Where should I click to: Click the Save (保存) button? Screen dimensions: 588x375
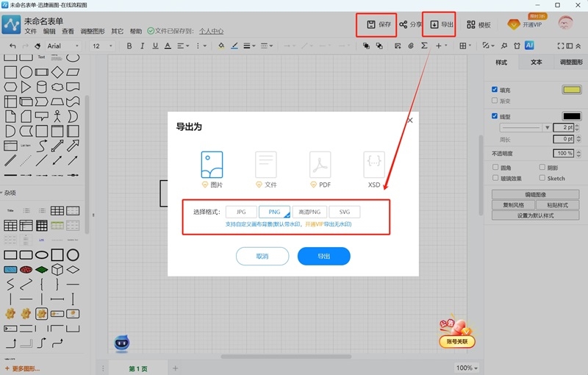pyautogui.click(x=379, y=24)
